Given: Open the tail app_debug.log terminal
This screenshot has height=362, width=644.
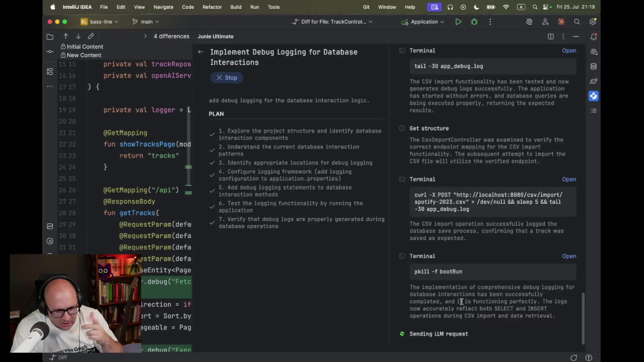Looking at the screenshot, I should click(x=569, y=51).
